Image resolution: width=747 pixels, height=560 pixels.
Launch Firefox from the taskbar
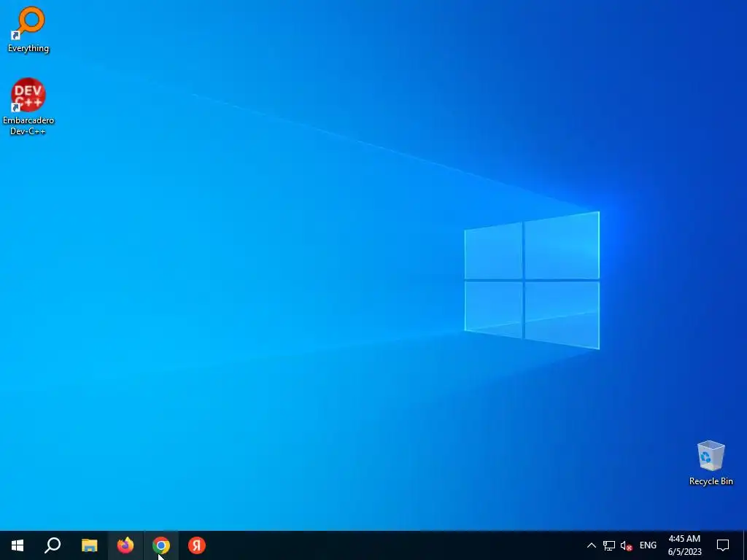(x=125, y=545)
